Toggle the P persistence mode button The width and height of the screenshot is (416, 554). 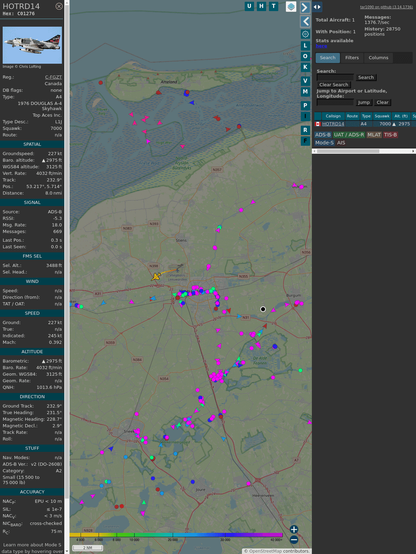[305, 105]
